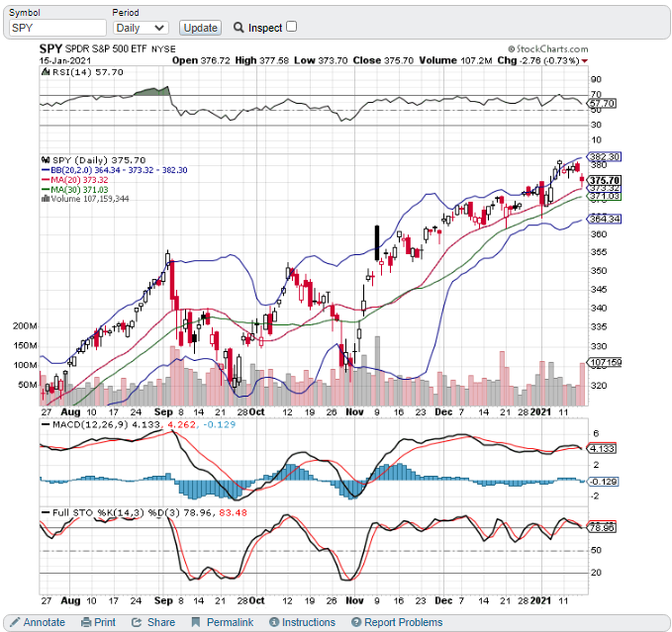Click the -0.129 histogram value tag
The width and height of the screenshot is (672, 632).
pyautogui.click(x=603, y=482)
